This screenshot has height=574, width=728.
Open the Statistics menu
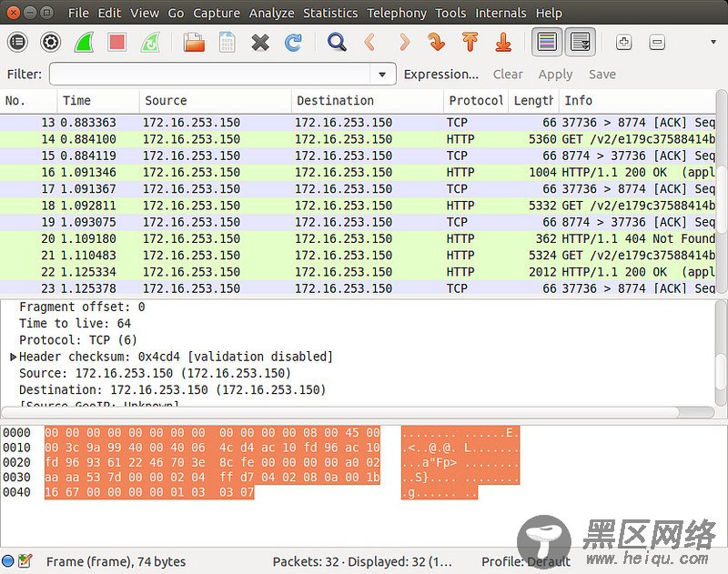tap(330, 13)
